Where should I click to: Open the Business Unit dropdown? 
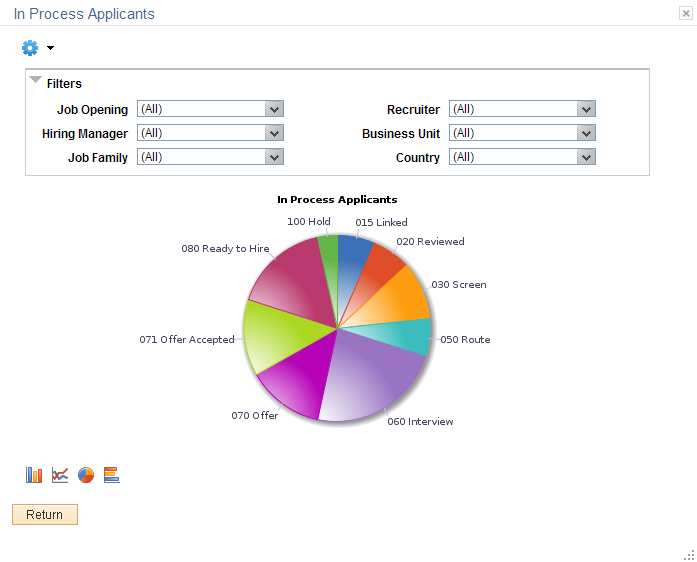(522, 133)
